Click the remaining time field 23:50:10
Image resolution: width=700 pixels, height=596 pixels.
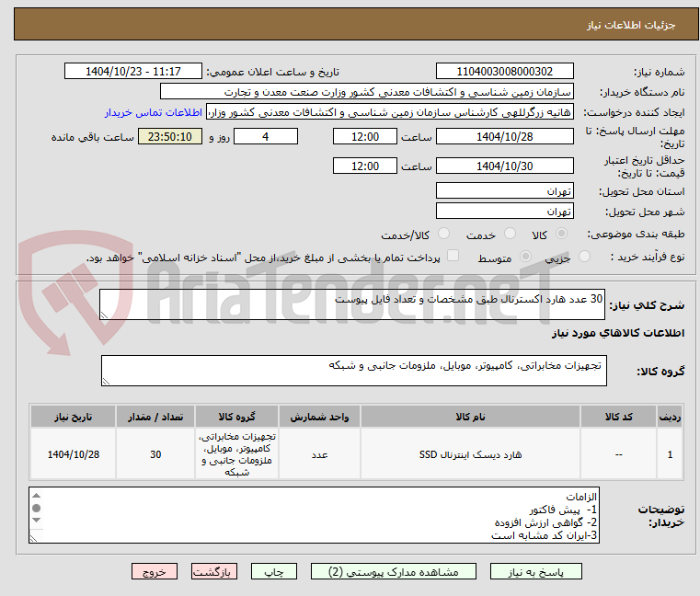click(x=170, y=137)
